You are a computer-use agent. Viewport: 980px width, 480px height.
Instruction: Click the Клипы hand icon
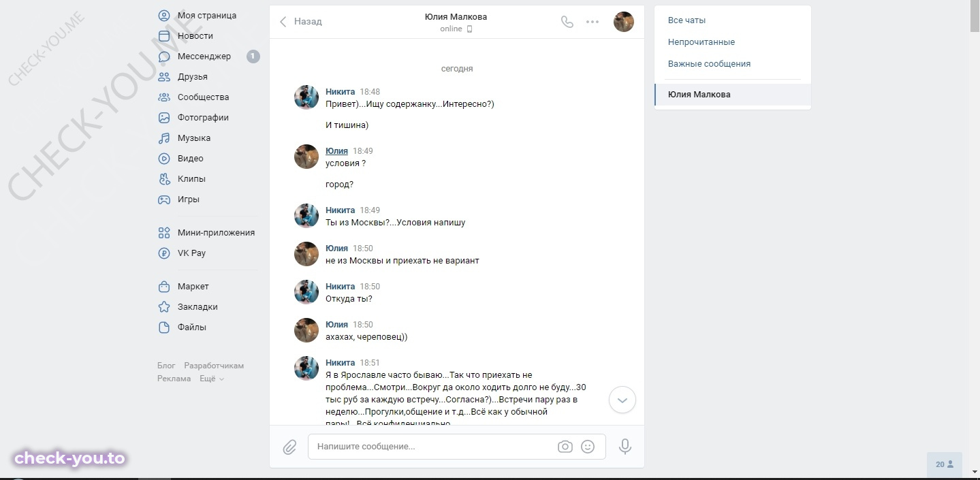click(163, 178)
